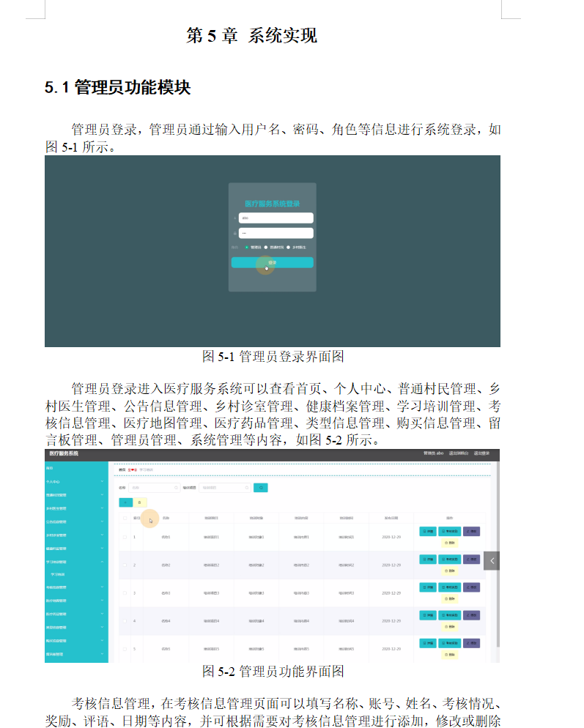
Task: Click the purple 修改 button in row 3
Action: click(472, 587)
